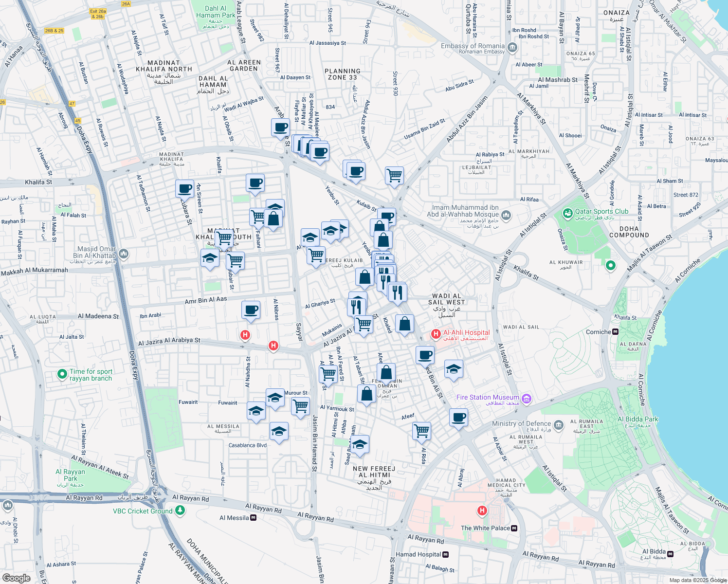
Task: Select the Fire Station Museum label
Action: coord(488,398)
